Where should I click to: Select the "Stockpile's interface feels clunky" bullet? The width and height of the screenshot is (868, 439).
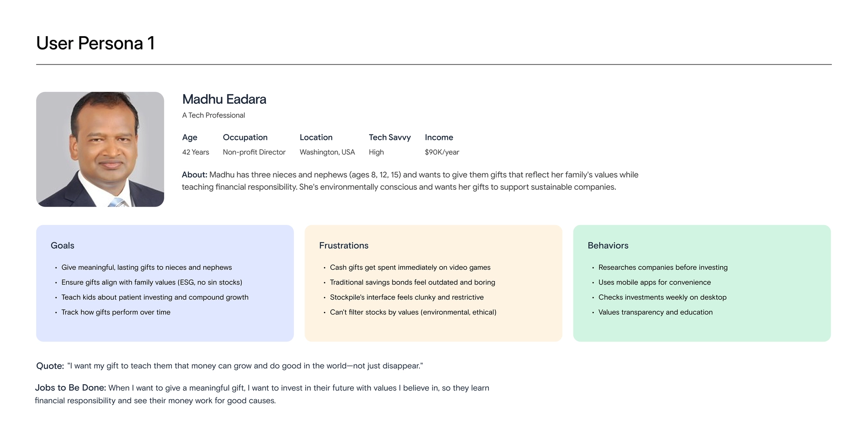point(407,297)
